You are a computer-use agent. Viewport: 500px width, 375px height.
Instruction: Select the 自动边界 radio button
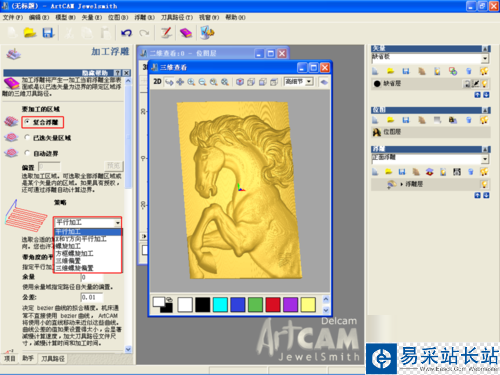coord(27,153)
